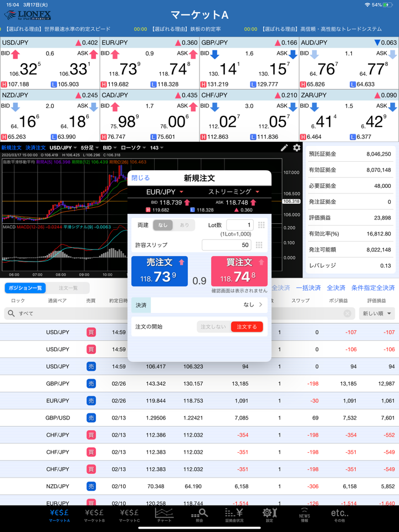Select 注文しない in 注文の開始 toggle
The image size is (399, 532).
(213, 327)
